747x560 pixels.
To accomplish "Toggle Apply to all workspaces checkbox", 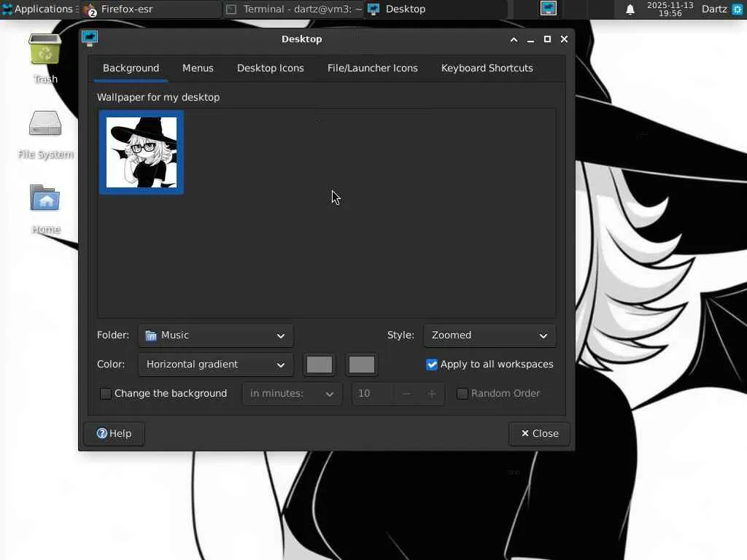I will [432, 365].
